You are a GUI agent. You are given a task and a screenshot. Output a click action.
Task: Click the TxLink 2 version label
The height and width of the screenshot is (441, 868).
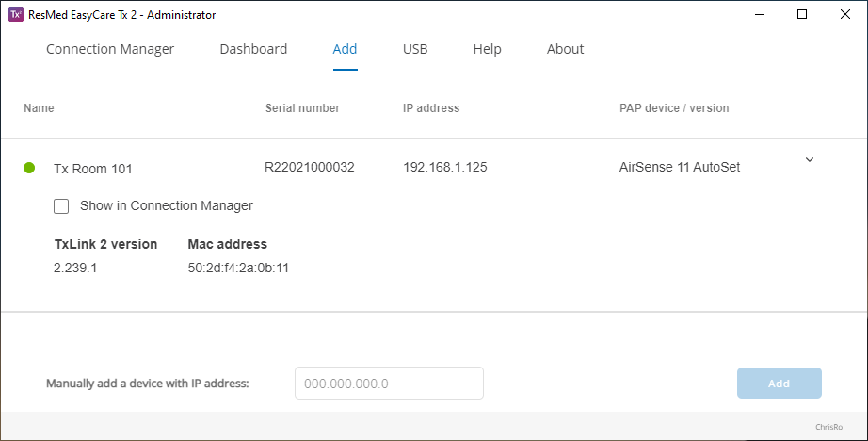[105, 244]
